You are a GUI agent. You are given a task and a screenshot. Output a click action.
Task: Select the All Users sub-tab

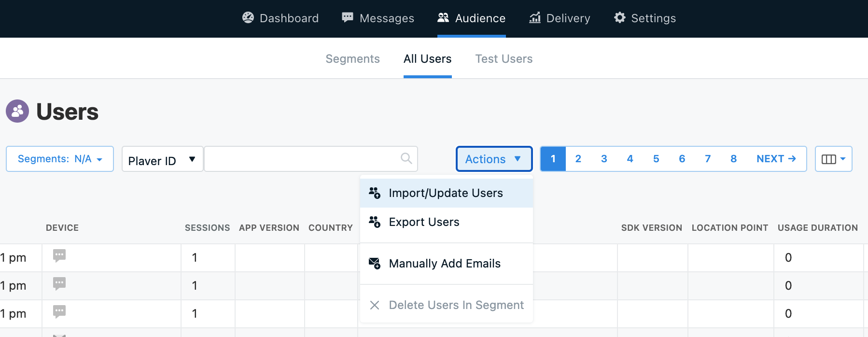pos(427,59)
